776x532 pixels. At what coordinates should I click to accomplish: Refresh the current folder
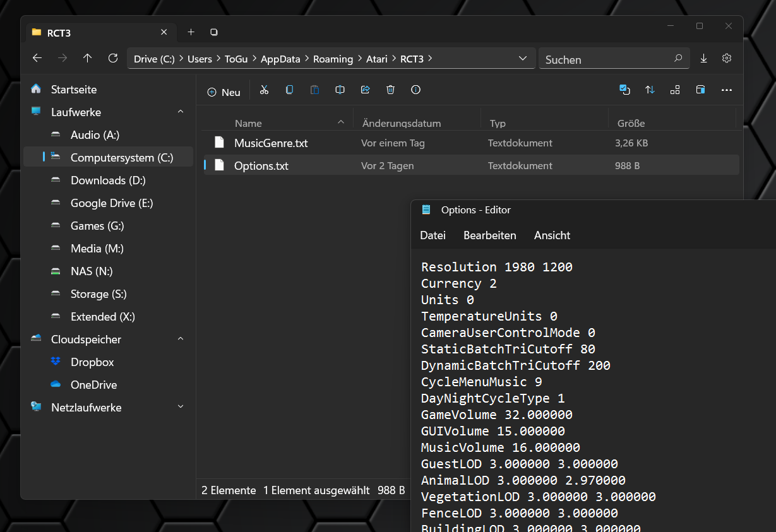pyautogui.click(x=113, y=59)
